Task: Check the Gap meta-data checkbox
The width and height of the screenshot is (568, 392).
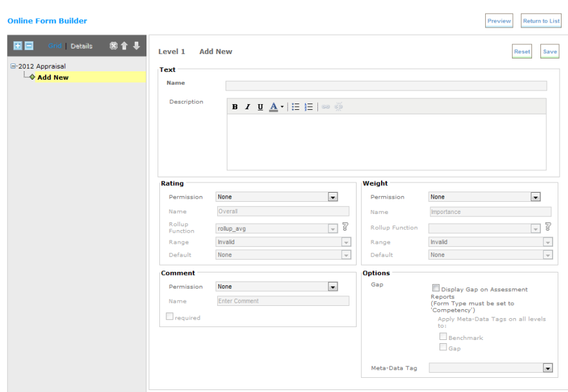Action: pos(443,347)
